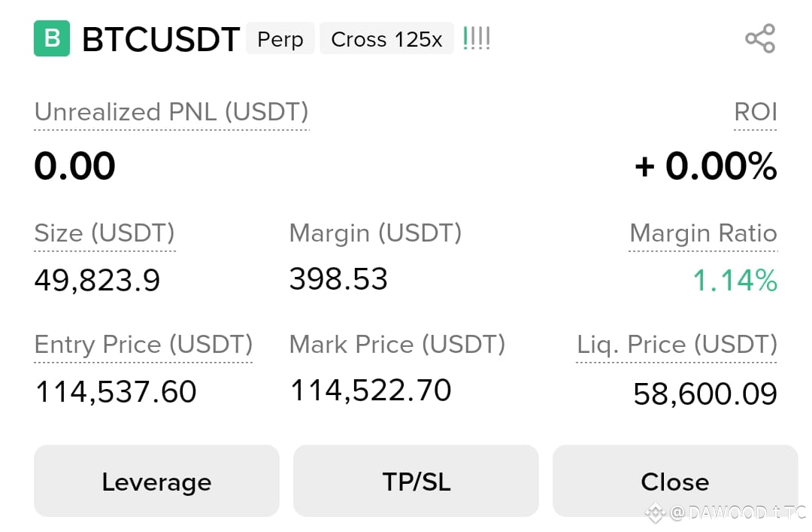Tap the Cross 125x margin mode tag

(386, 38)
